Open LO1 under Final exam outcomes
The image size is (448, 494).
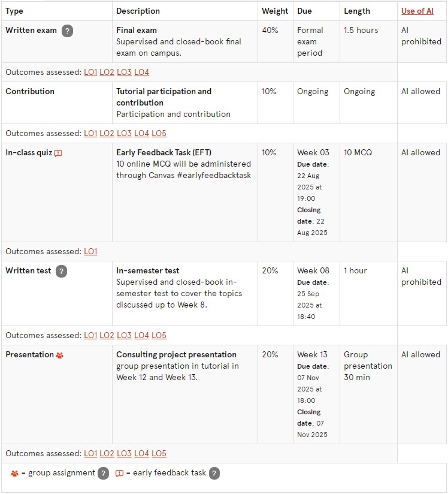click(90, 72)
